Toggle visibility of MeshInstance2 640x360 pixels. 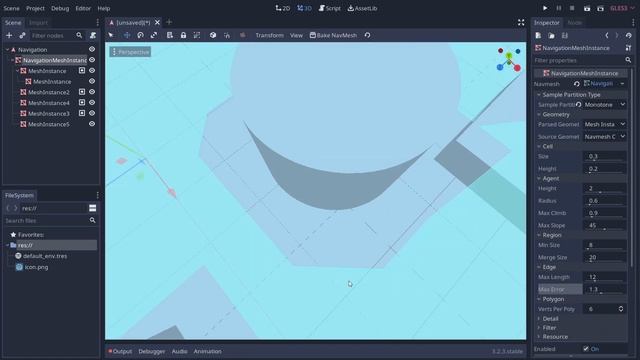tap(92, 92)
